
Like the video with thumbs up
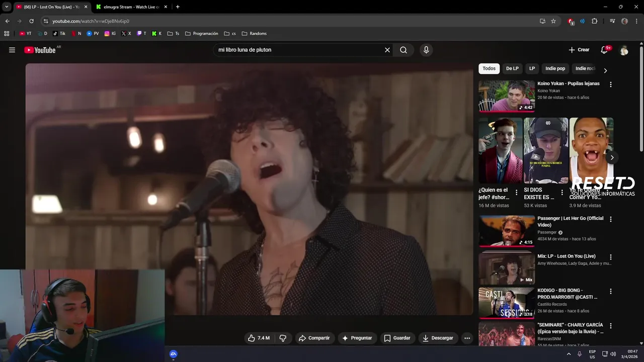pyautogui.click(x=259, y=338)
